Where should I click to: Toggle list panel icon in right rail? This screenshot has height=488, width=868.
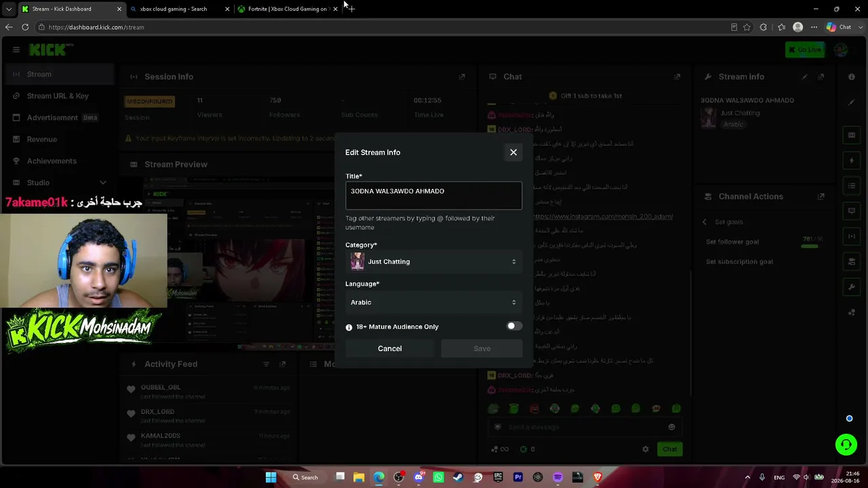coord(852,186)
